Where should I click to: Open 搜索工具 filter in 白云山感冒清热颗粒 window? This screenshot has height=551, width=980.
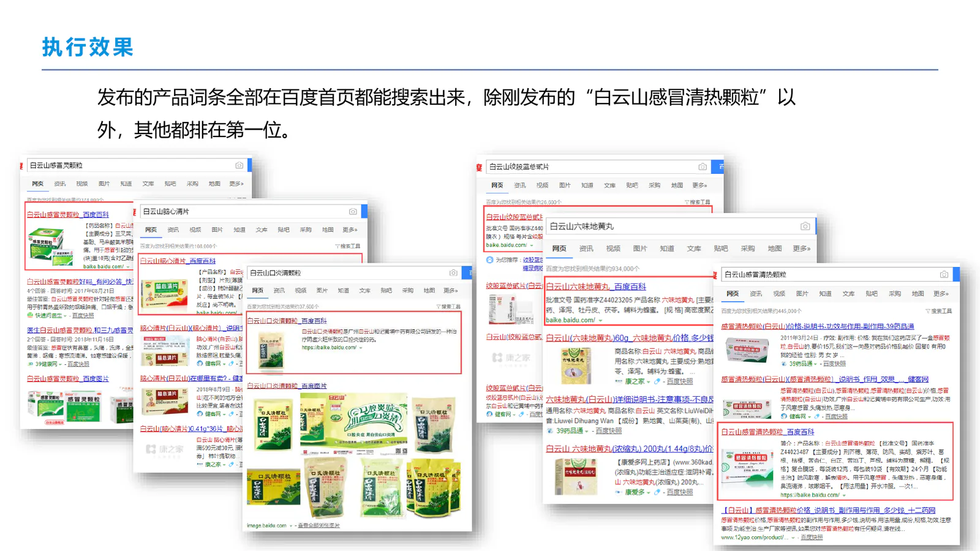938,311
